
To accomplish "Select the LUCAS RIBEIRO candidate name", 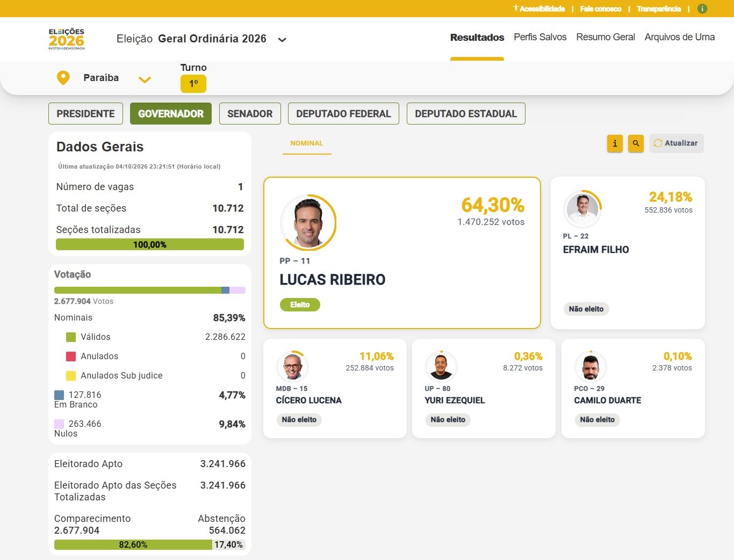I will click(x=333, y=280).
